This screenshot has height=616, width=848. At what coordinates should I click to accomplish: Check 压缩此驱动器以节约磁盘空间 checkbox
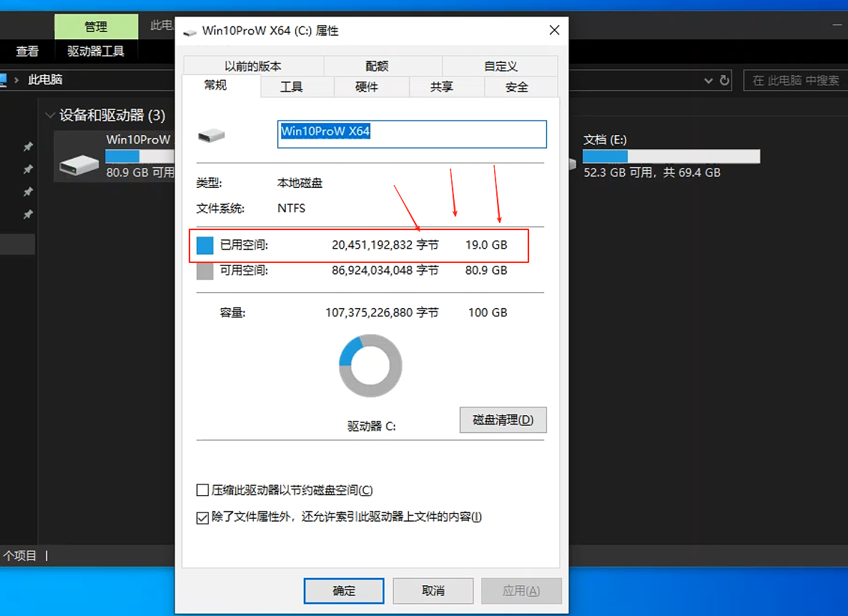(x=202, y=490)
